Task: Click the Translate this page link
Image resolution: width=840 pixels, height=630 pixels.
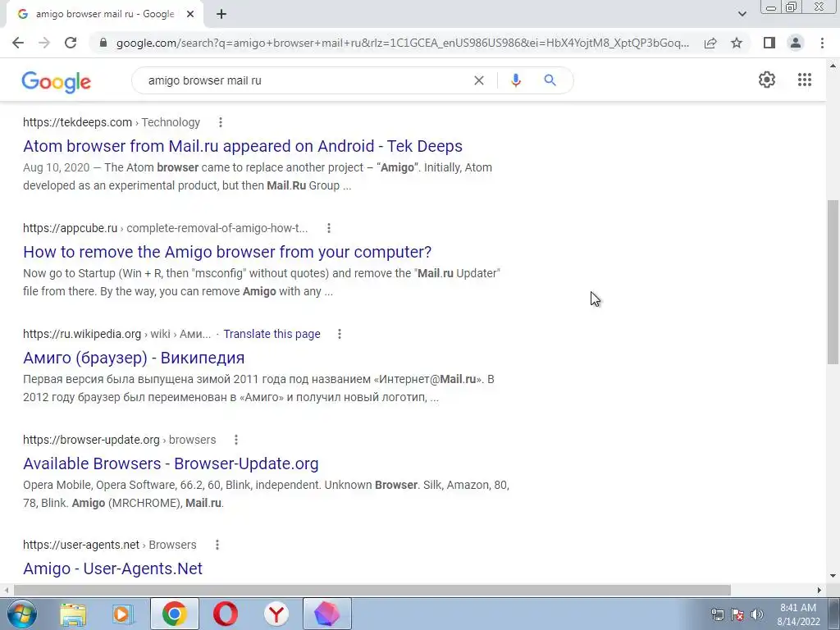Action: coord(272,335)
